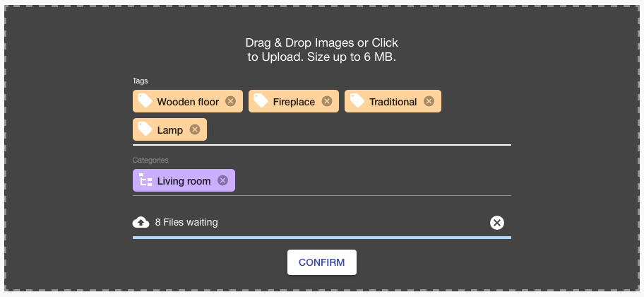Remove the Wooden floor tag
Image resolution: width=644 pixels, height=297 pixels.
[231, 101]
